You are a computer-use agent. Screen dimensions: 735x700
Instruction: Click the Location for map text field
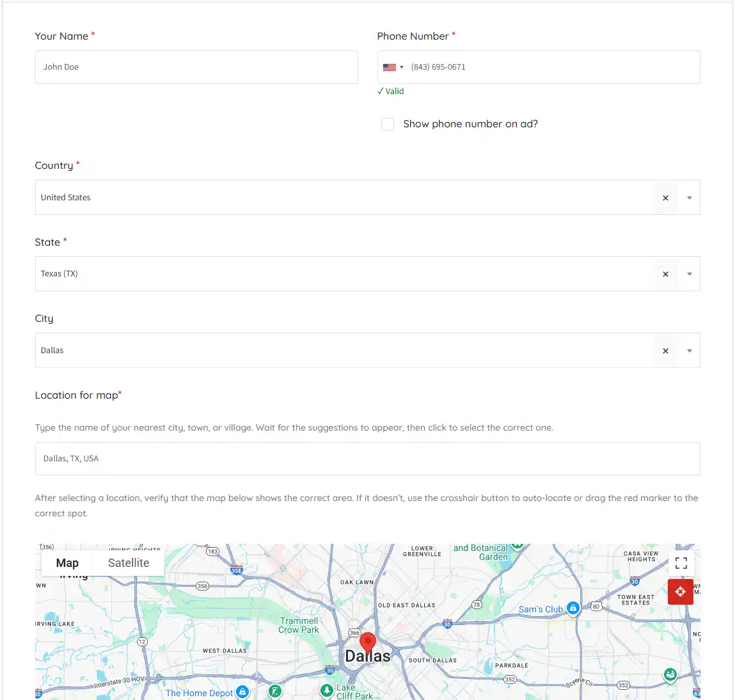367,459
